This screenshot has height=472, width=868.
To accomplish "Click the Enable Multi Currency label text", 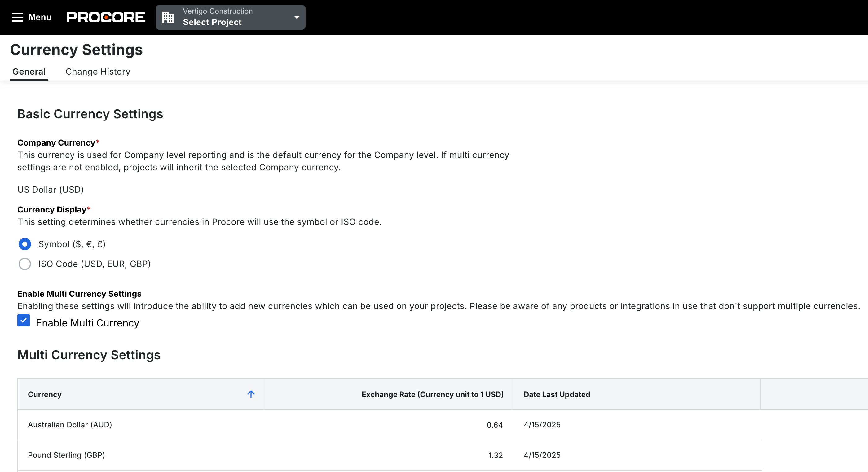I will click(88, 323).
